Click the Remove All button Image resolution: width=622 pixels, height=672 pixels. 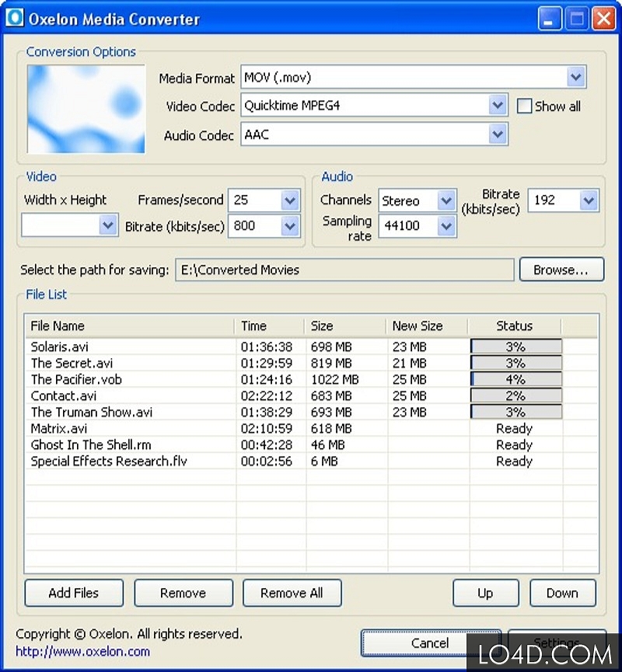click(292, 593)
